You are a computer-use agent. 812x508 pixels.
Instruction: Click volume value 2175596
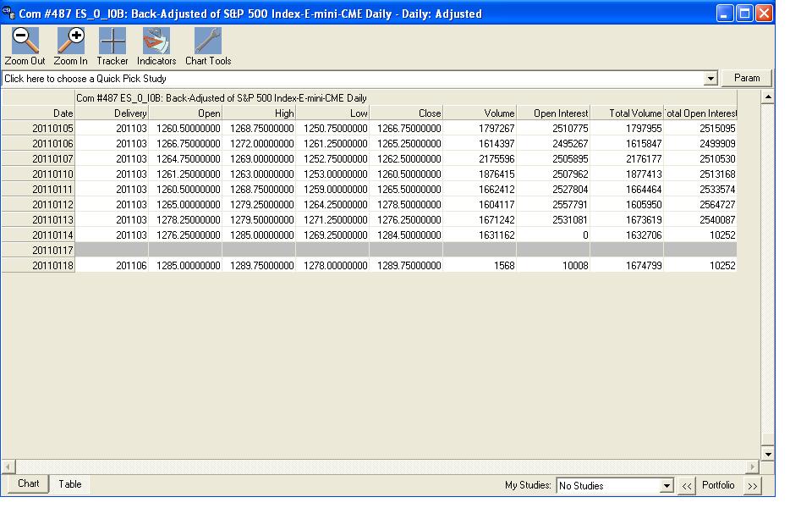(x=480, y=158)
